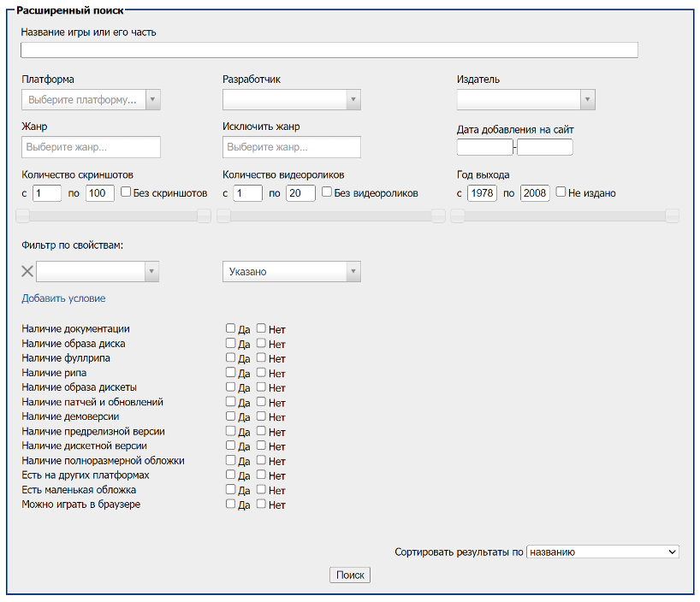Enable the Без скриншотов checkbox

127,192
